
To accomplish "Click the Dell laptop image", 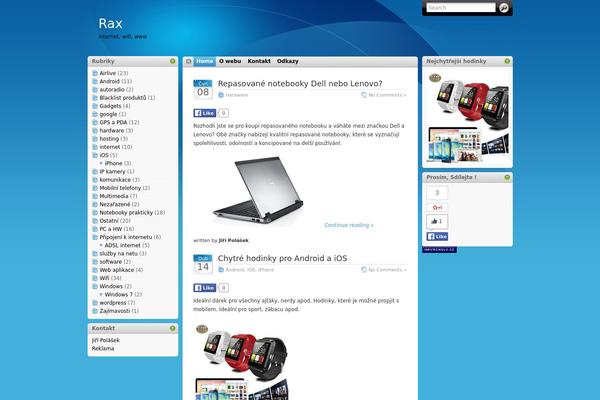I will 259,189.
